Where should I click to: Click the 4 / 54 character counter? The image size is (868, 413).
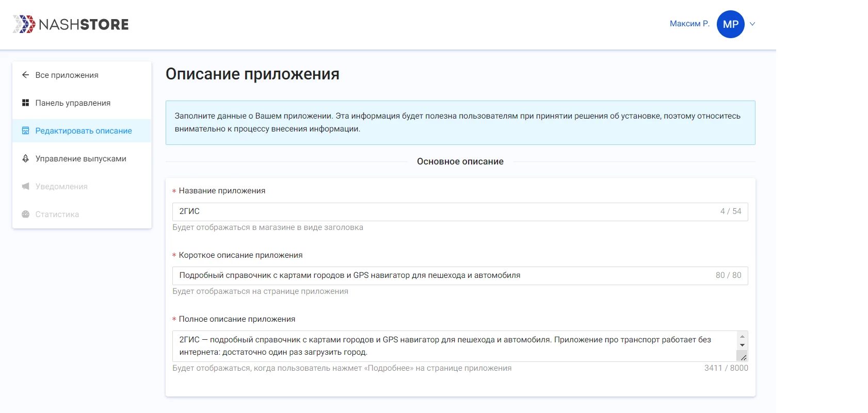[731, 211]
